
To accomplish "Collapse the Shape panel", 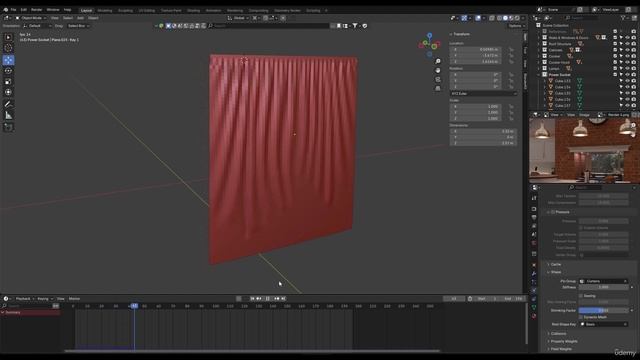I will pyautogui.click(x=556, y=272).
